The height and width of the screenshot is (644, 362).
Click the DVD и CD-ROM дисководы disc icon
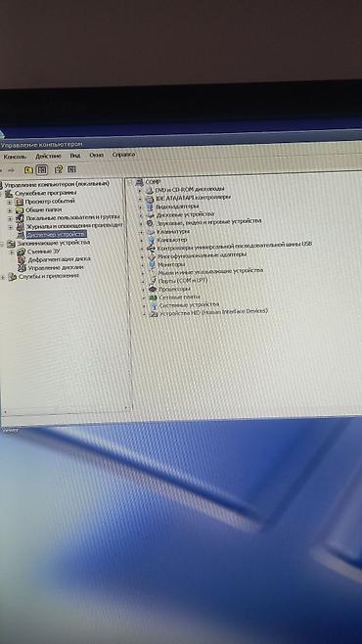[x=150, y=190]
